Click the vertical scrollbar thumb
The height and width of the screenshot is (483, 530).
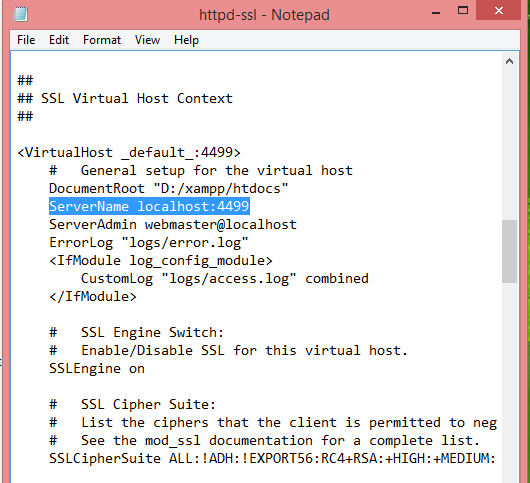point(509,251)
